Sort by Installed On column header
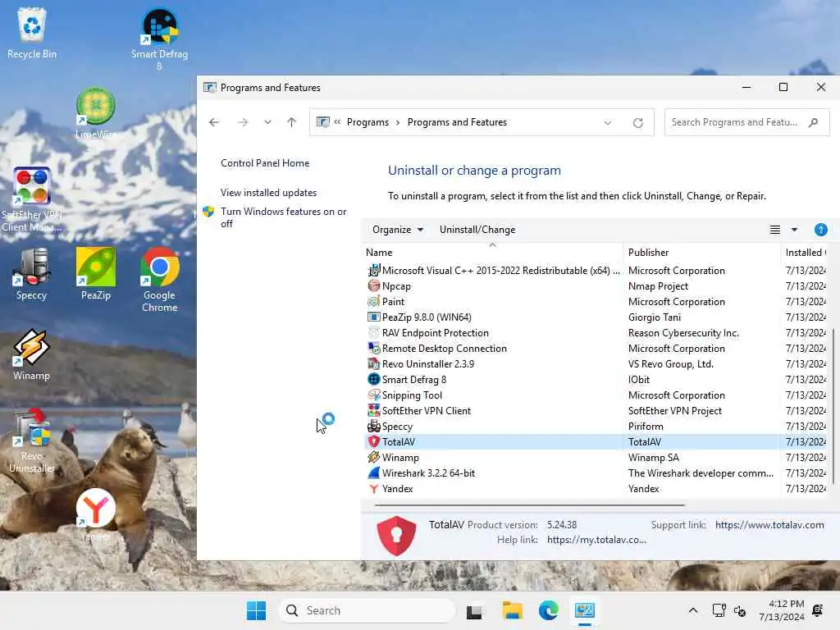 pos(806,253)
